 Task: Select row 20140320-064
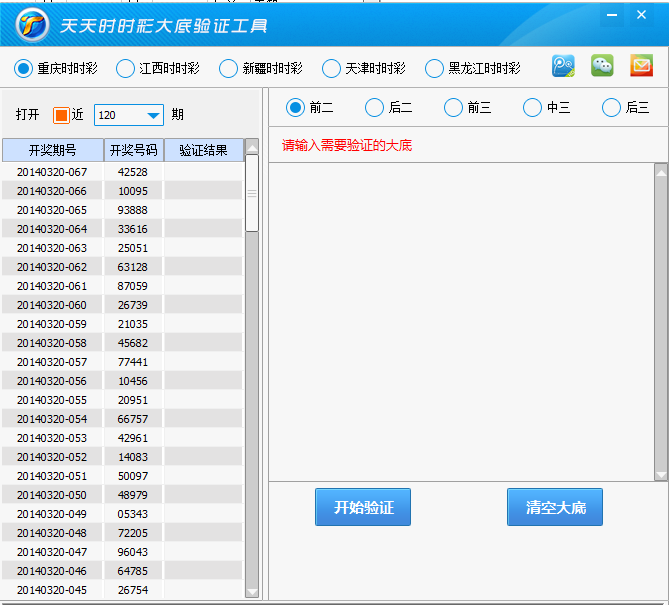123,229
